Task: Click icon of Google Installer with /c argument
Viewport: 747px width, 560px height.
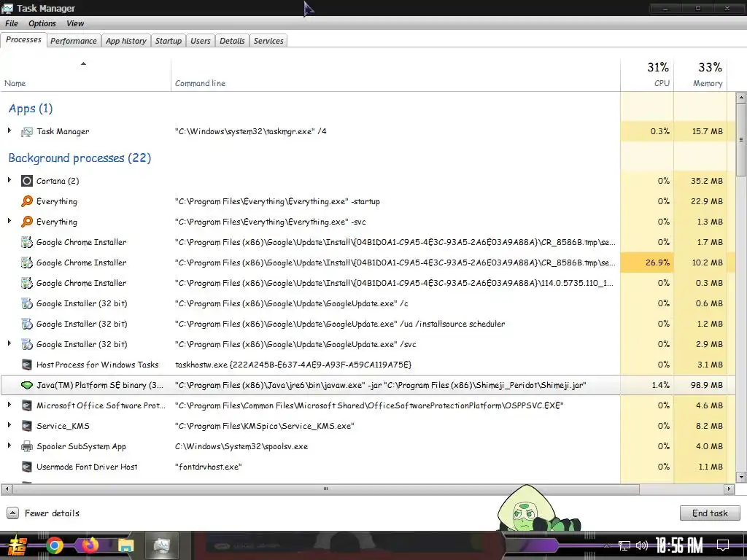Action: [x=27, y=304]
